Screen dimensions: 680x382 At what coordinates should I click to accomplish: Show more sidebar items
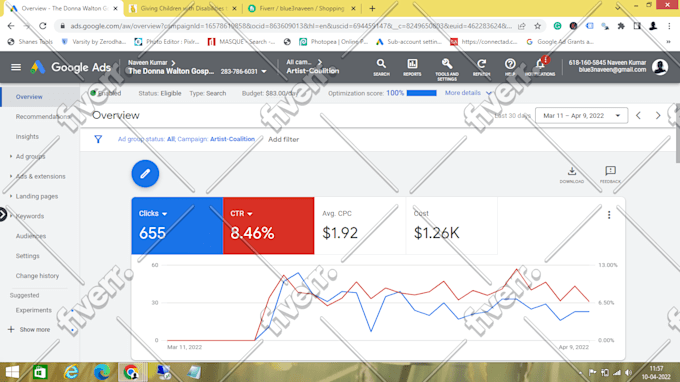point(29,330)
